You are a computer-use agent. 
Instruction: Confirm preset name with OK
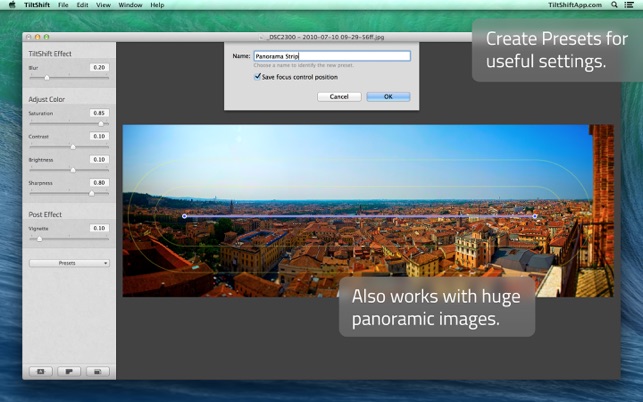coord(388,97)
